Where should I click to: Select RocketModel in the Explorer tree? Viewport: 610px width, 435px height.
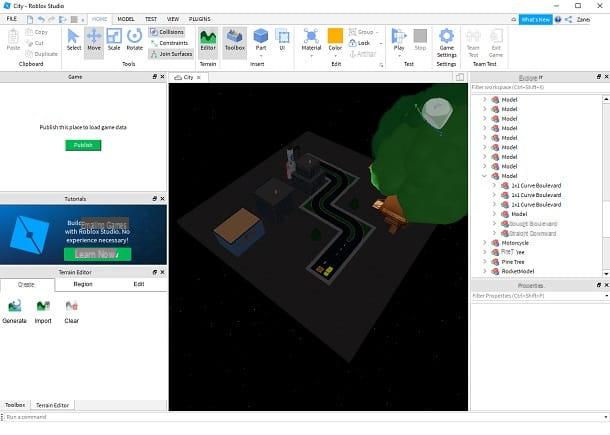pos(518,271)
